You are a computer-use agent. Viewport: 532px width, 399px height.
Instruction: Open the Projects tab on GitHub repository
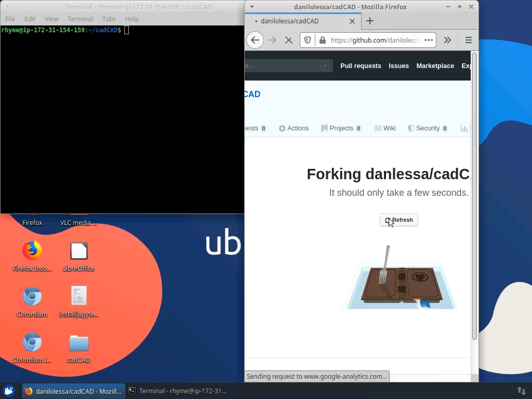pyautogui.click(x=341, y=128)
